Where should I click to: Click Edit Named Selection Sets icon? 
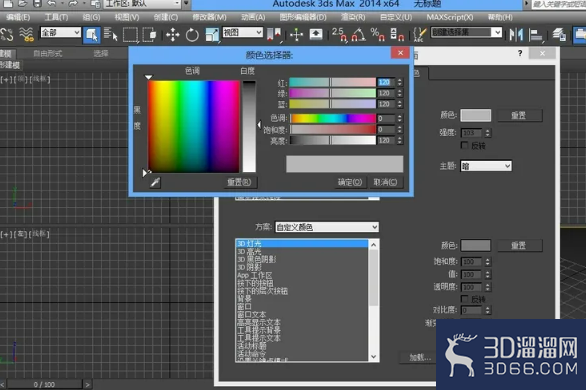pos(419,34)
